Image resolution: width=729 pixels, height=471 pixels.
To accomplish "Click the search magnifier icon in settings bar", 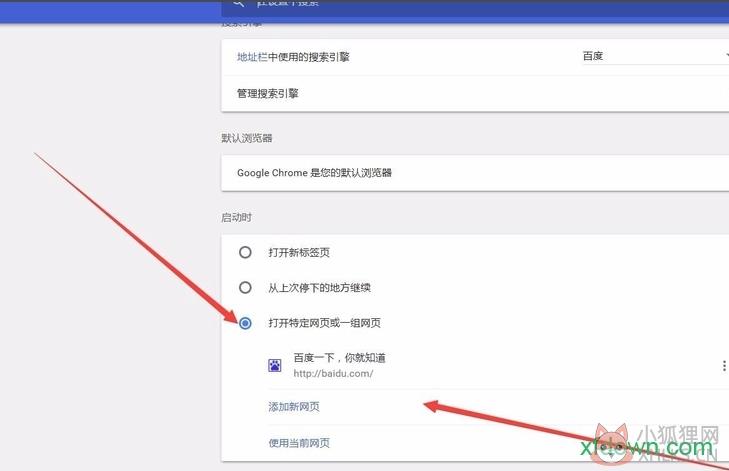I will pyautogui.click(x=239, y=3).
